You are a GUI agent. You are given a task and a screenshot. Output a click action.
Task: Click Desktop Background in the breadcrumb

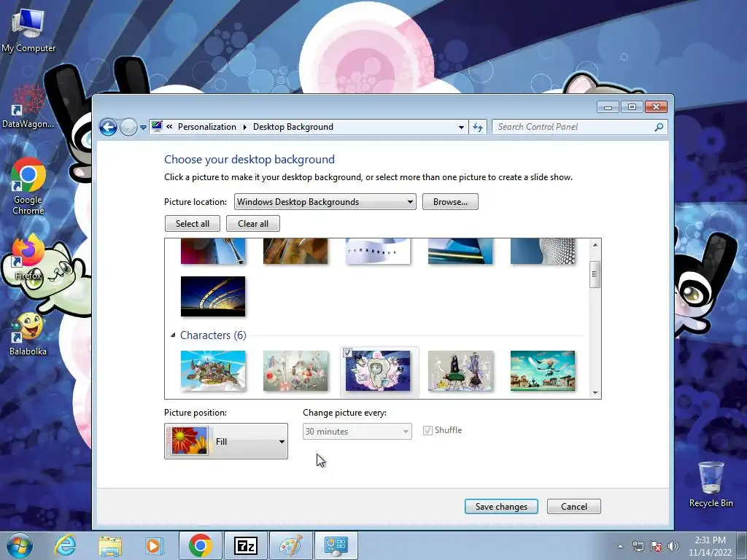tap(293, 127)
